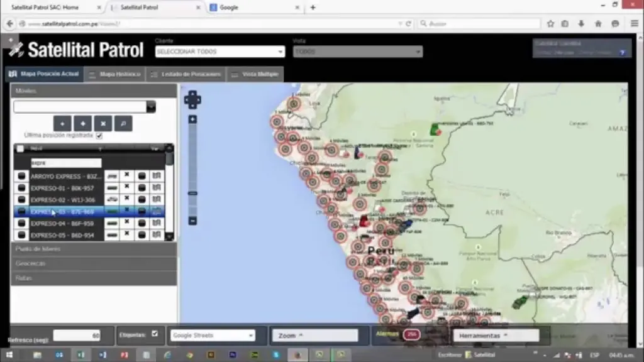Click the X remove button under the Móviles search box
The image size is (644, 362).
click(103, 123)
